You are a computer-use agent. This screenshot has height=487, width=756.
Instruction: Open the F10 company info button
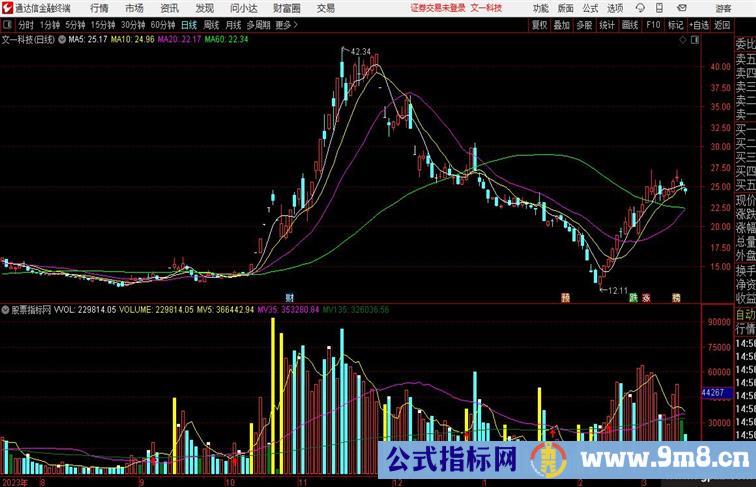[x=653, y=25]
